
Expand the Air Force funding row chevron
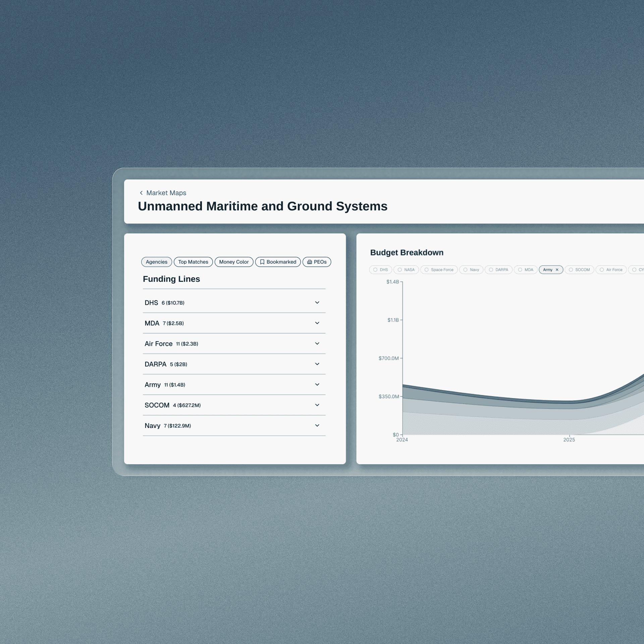[317, 343]
